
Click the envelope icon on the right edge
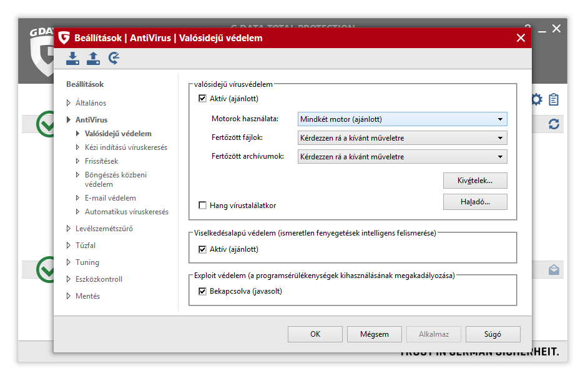pos(554,270)
